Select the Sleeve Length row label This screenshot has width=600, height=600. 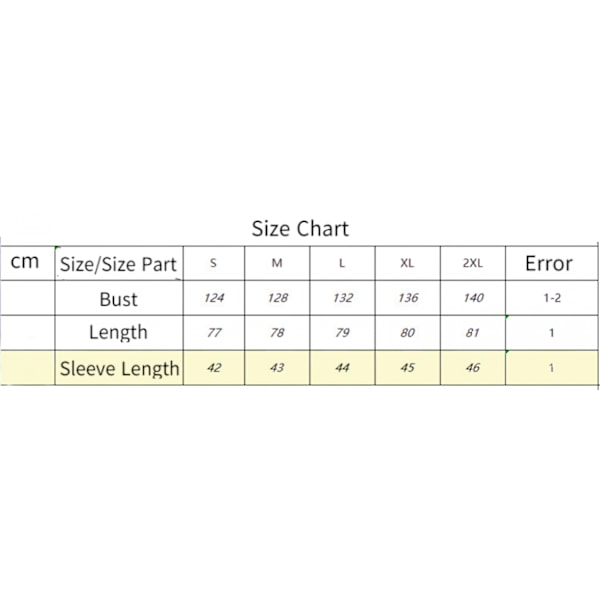pos(119,368)
